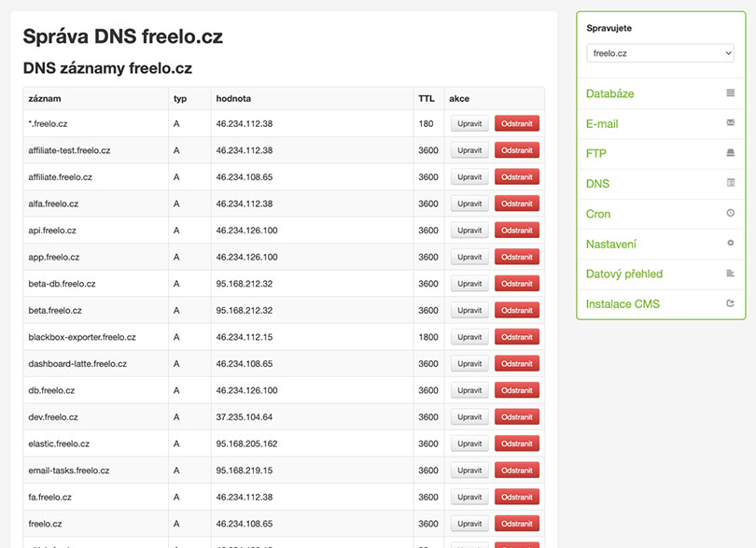This screenshot has width=756, height=548.
Task: Open the Databáze menu item
Action: [609, 93]
